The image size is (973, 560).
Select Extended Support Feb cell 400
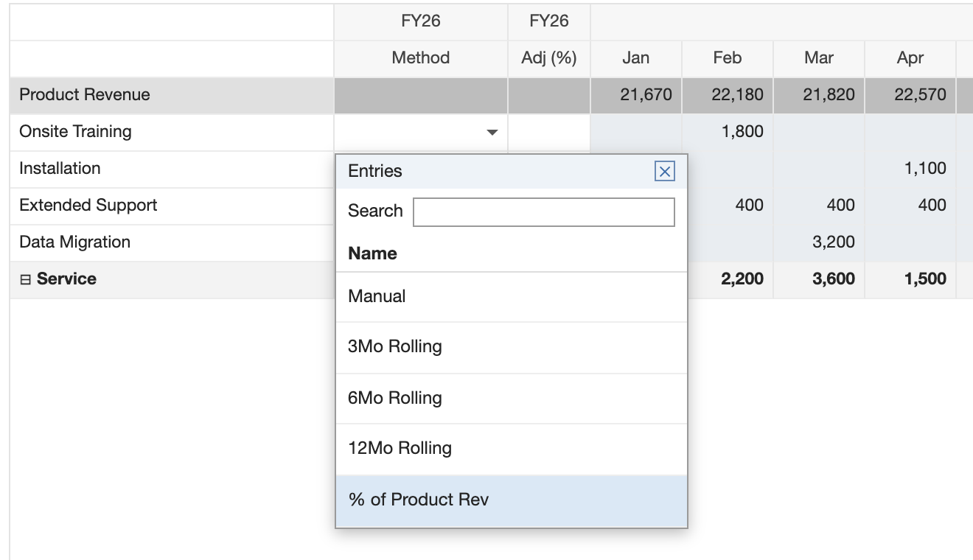[730, 206]
